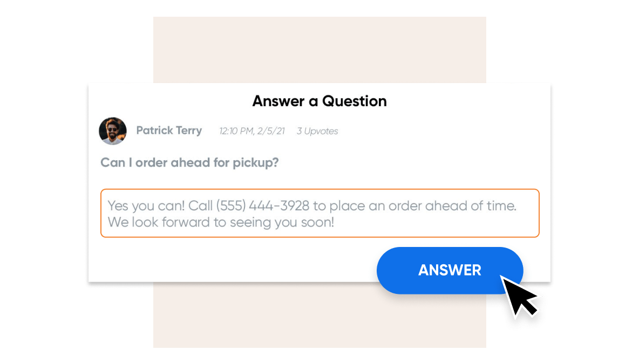
Task: Click the black arrow cursor graphic
Action: (519, 297)
